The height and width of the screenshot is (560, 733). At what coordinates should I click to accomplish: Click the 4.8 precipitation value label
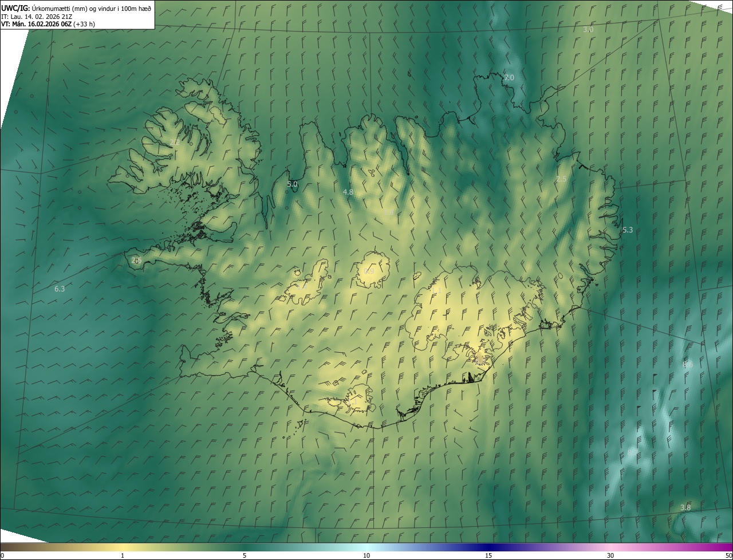click(348, 192)
